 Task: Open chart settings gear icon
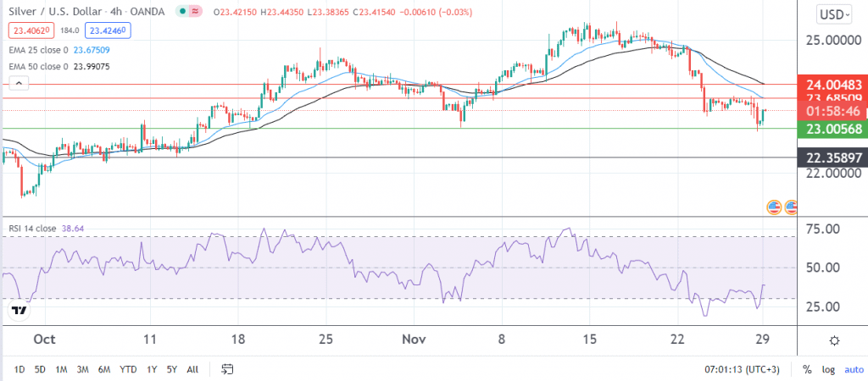[835, 340]
